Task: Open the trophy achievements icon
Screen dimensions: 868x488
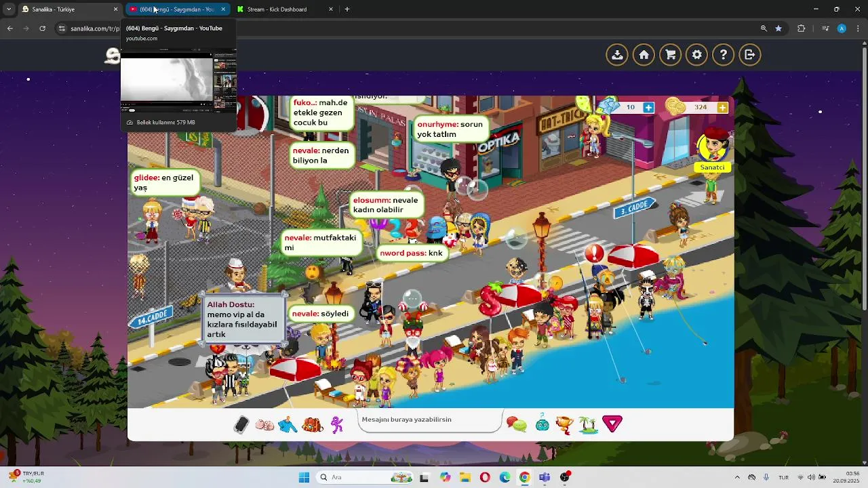Action: 564,424
